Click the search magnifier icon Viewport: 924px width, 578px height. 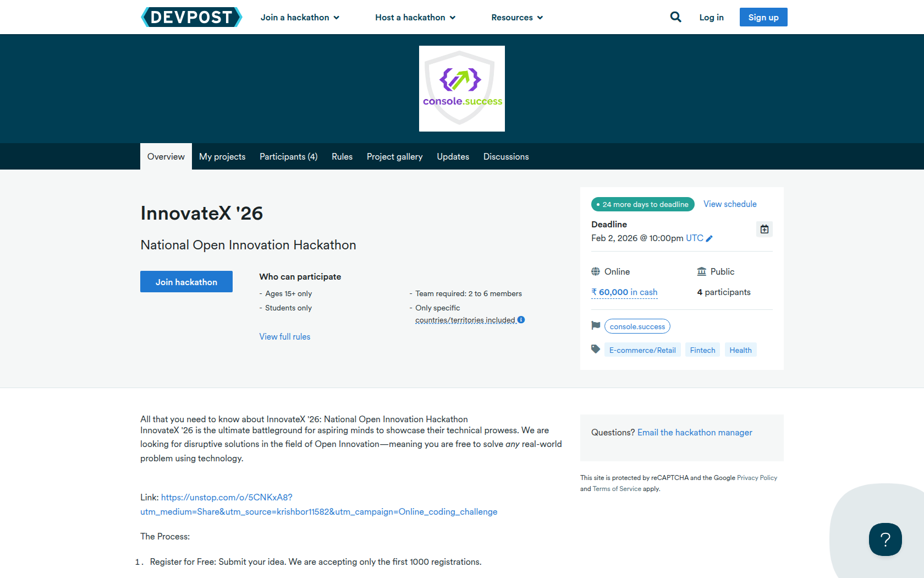pyautogui.click(x=675, y=17)
